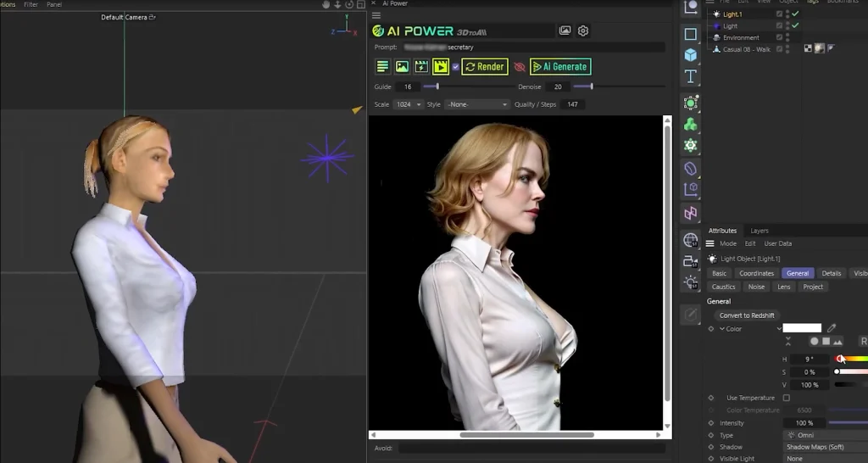Open the Noise tab

[756, 287]
